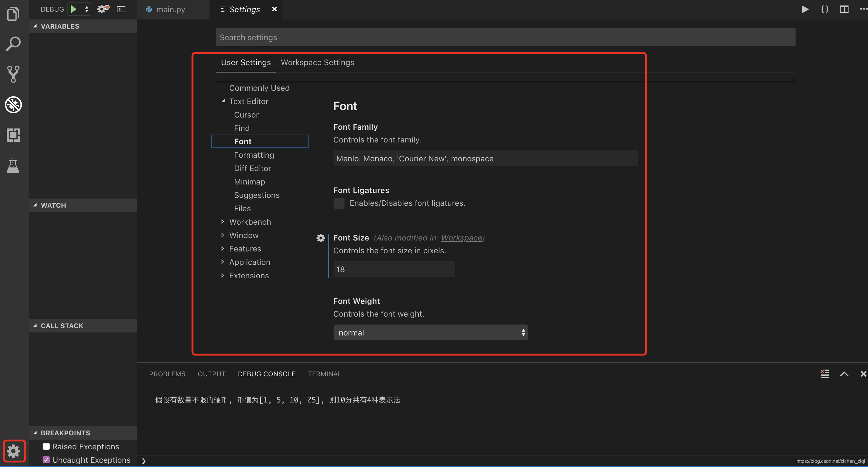Open the Source Control icon
The width and height of the screenshot is (868, 467).
[13, 74]
